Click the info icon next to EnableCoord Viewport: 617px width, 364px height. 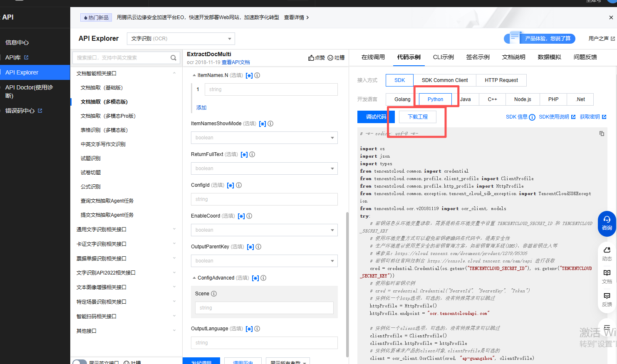coord(249,216)
